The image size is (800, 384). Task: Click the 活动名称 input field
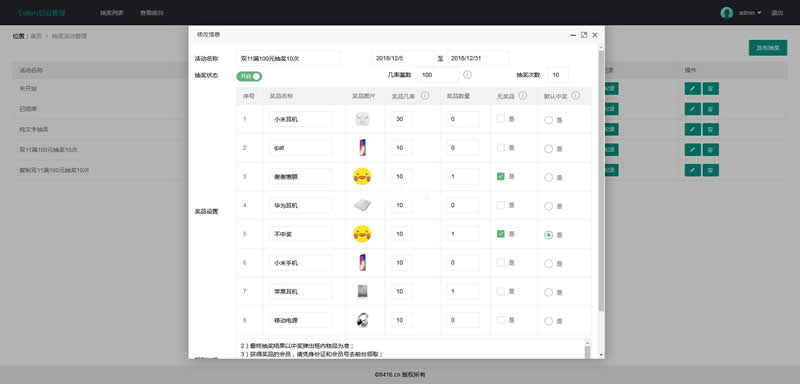[288, 58]
